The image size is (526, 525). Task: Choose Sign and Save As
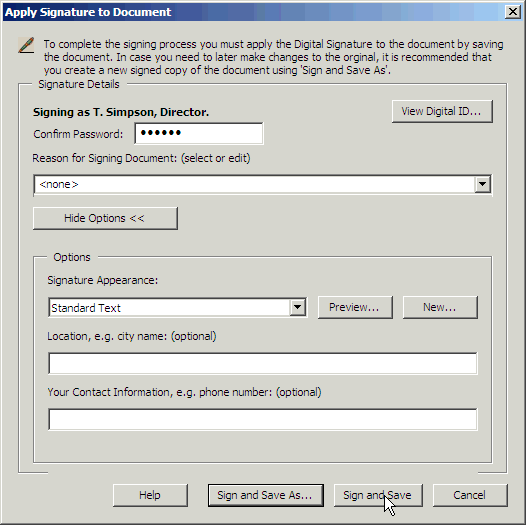coord(266,495)
